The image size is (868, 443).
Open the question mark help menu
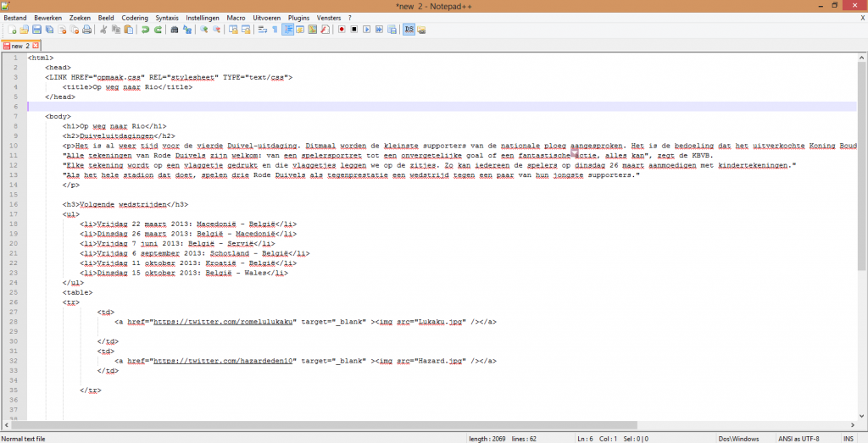click(x=350, y=19)
